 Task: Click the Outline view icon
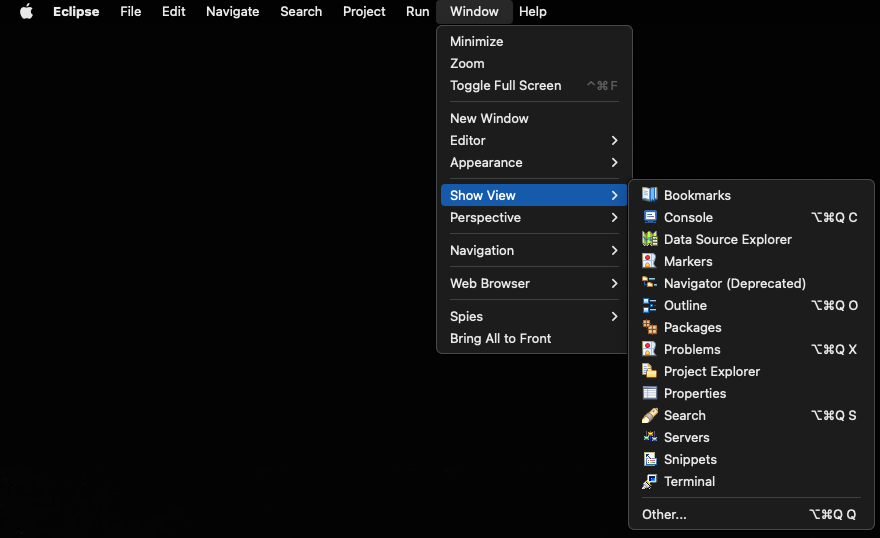pyautogui.click(x=649, y=305)
